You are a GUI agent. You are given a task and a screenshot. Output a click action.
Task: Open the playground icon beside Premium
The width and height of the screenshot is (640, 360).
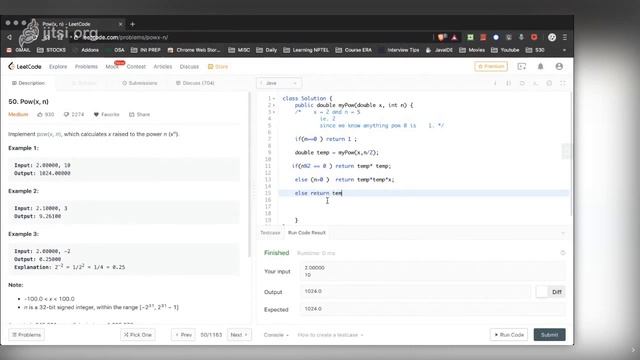point(522,67)
